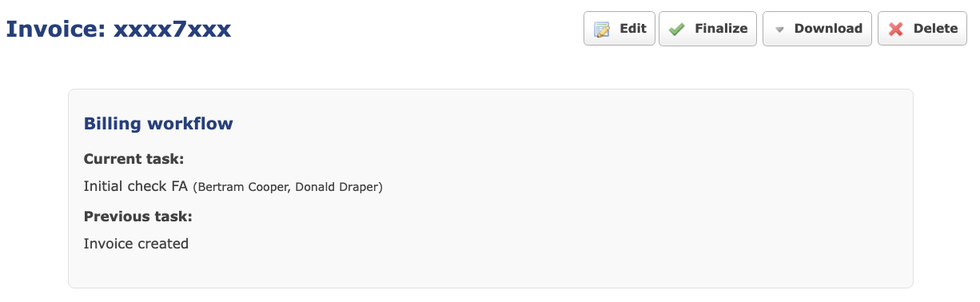The width and height of the screenshot is (980, 302).
Task: Click the 'Invoice created' text
Action: (x=136, y=244)
